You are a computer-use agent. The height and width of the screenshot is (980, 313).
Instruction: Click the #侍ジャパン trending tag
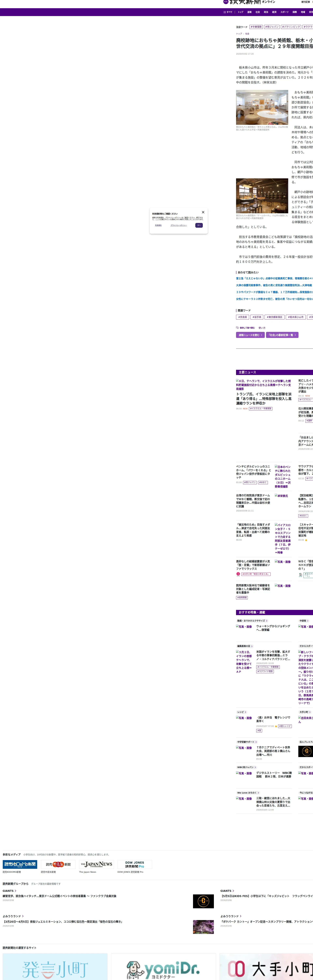point(272,27)
